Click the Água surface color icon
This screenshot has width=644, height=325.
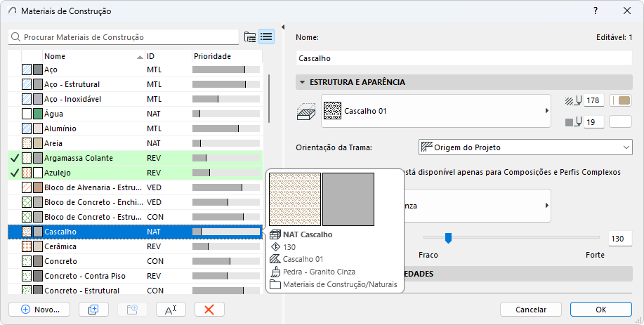(38, 114)
